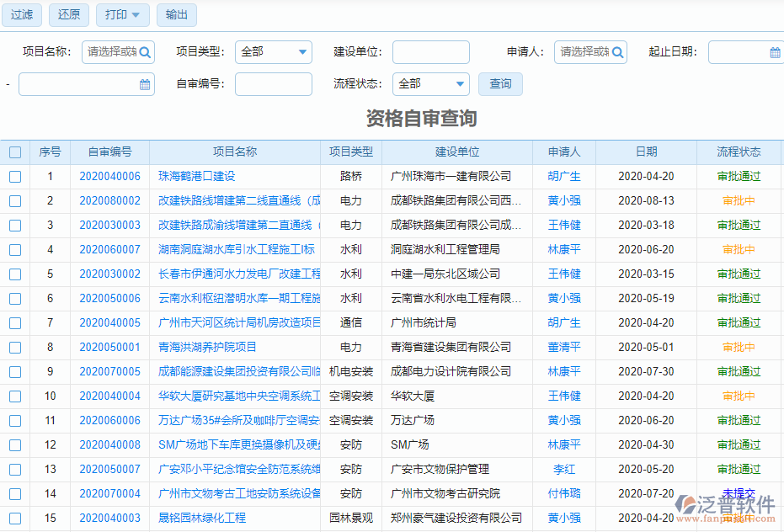Click the calendar icon in the second date field

144,84
